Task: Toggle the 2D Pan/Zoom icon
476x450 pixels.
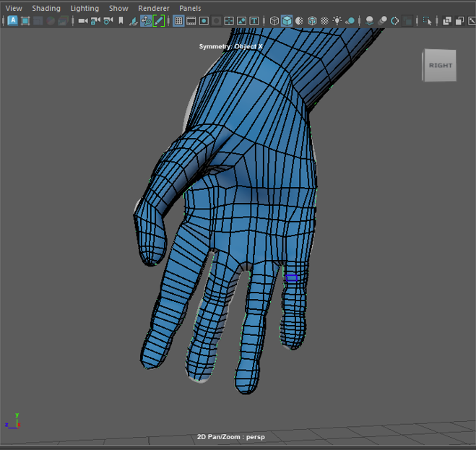Action: [146, 21]
